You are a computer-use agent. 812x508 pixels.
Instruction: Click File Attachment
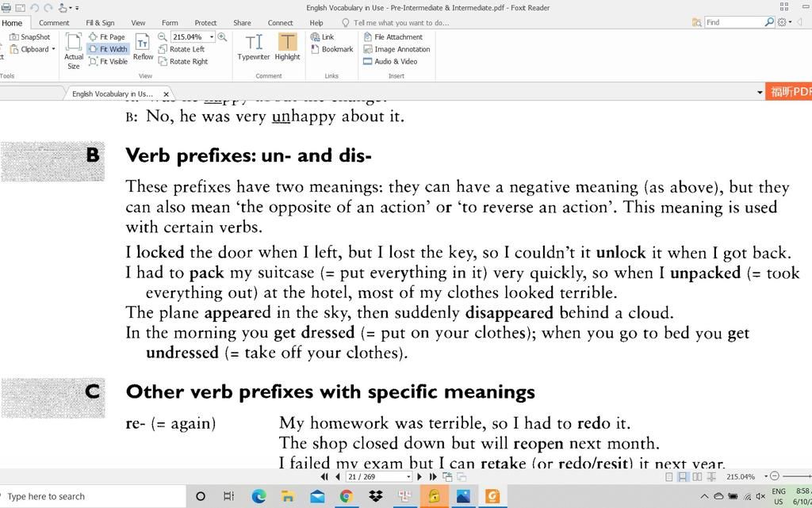393,36
